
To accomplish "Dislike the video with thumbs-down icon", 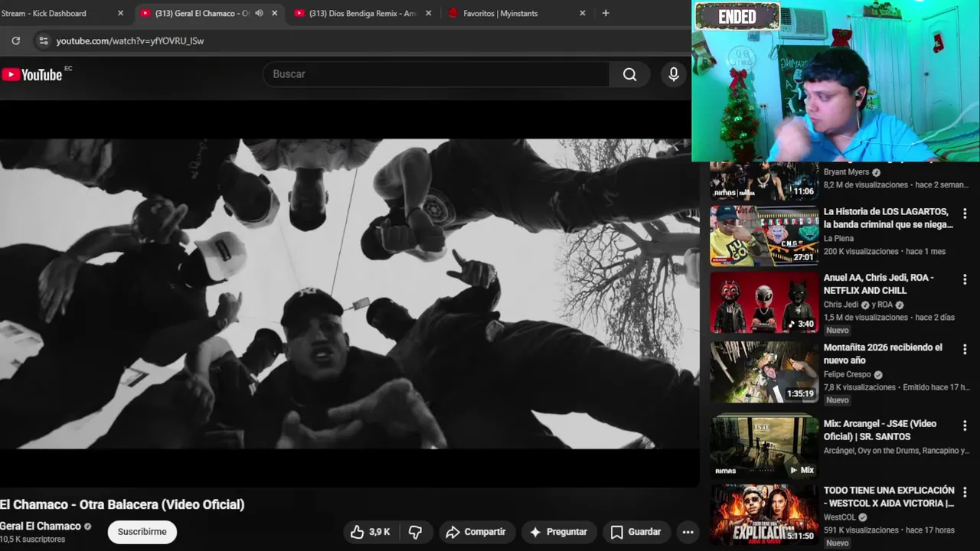I will click(416, 532).
